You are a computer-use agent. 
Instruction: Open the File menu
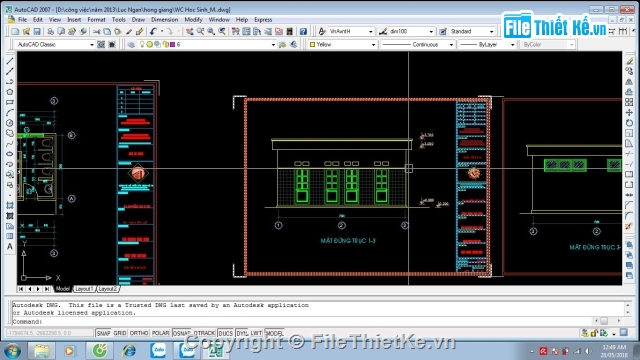(x=22, y=20)
